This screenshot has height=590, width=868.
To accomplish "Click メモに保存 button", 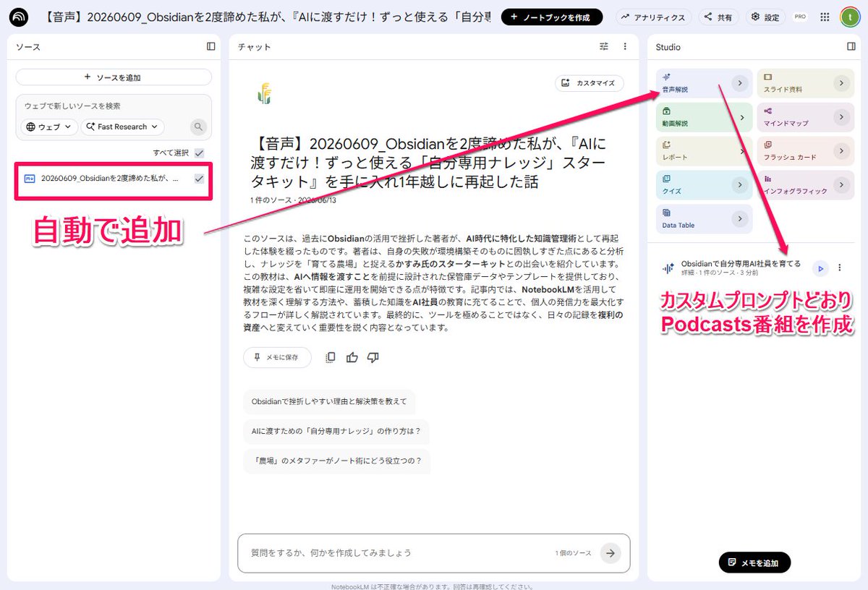I will (x=278, y=357).
